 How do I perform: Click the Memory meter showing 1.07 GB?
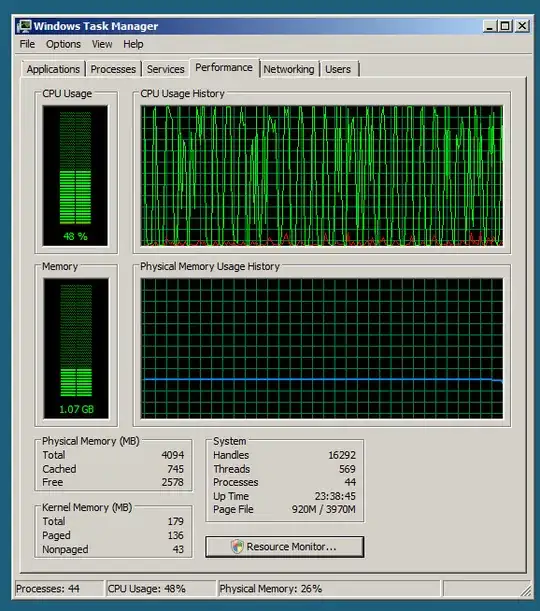pos(76,348)
